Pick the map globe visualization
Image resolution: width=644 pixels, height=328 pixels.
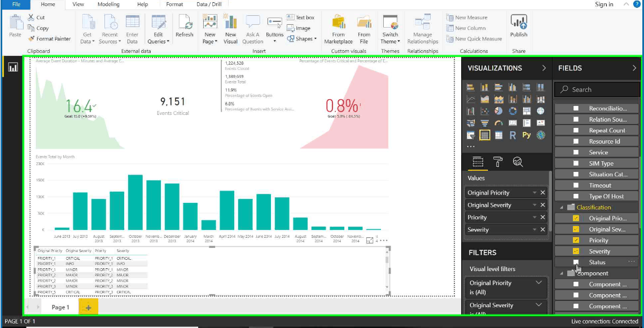[541, 111]
